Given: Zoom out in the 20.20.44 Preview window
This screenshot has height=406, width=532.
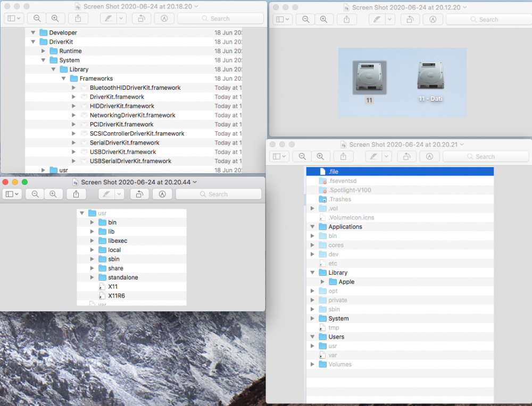Looking at the screenshot, I should coord(35,194).
